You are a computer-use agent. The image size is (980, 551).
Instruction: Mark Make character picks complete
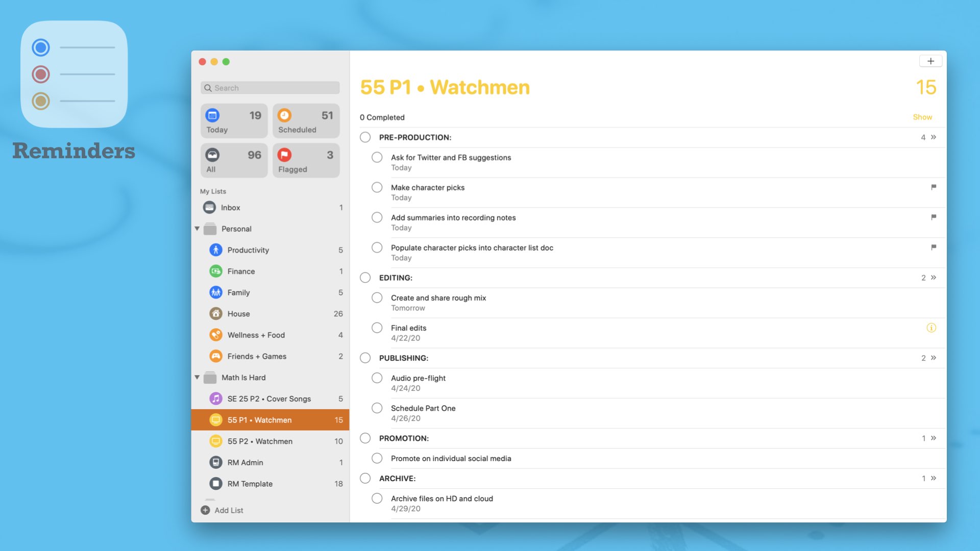(377, 187)
